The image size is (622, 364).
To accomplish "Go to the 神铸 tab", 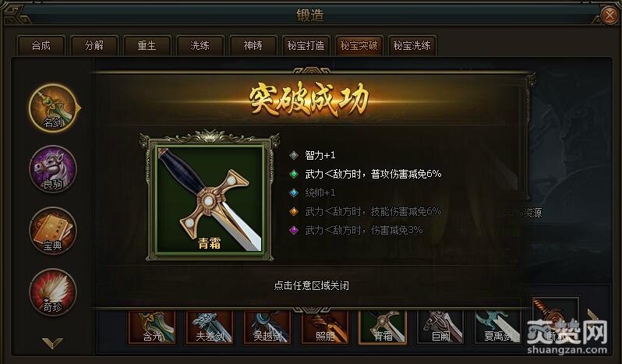I will point(253,46).
